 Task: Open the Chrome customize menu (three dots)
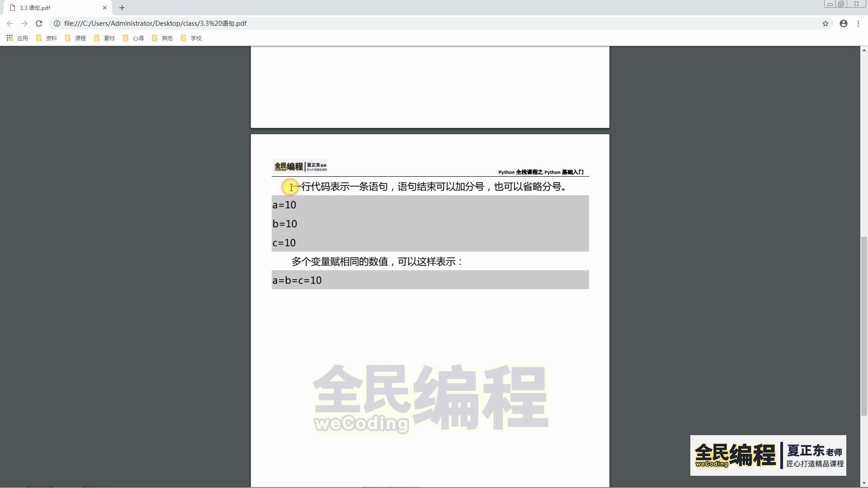click(859, 23)
